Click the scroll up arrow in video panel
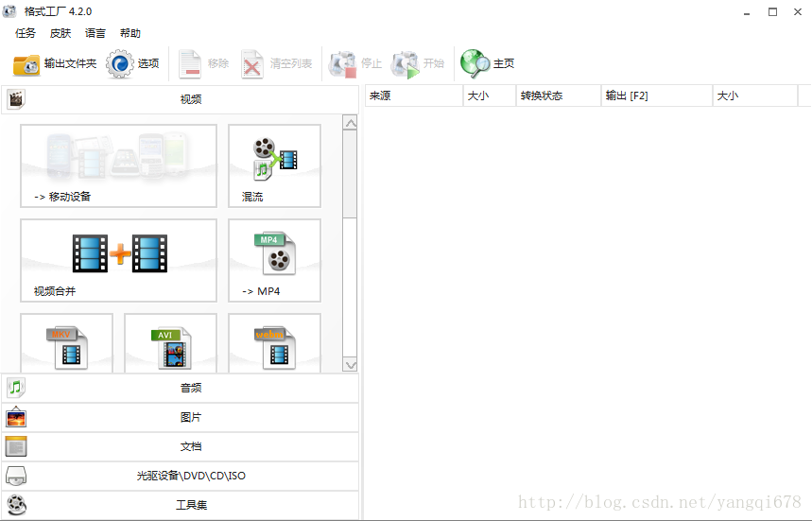The width and height of the screenshot is (812, 521). click(351, 123)
